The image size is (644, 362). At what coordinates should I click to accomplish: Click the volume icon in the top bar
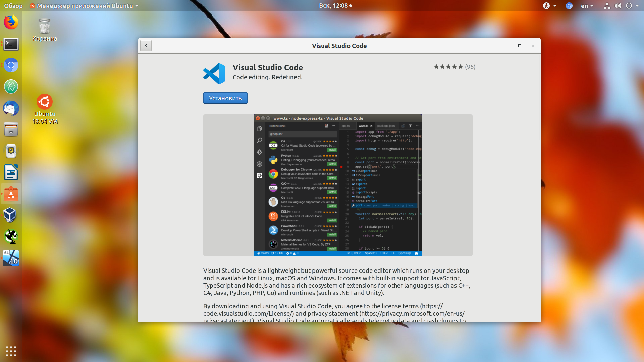click(618, 6)
